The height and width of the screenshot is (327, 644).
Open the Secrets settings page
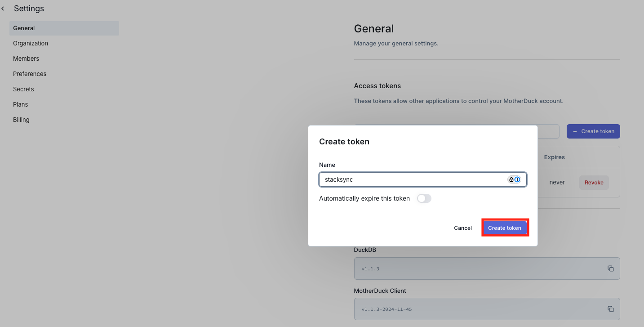click(23, 89)
